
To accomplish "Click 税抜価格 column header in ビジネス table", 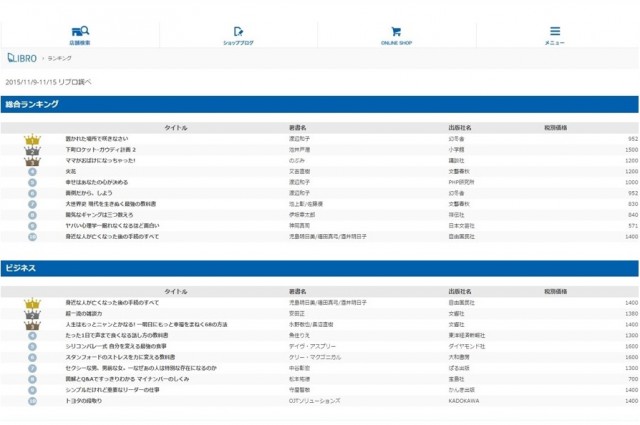I will 556,291.
